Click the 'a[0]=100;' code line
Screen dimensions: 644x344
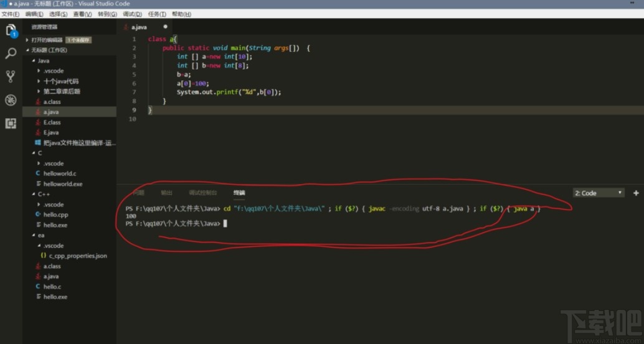192,83
